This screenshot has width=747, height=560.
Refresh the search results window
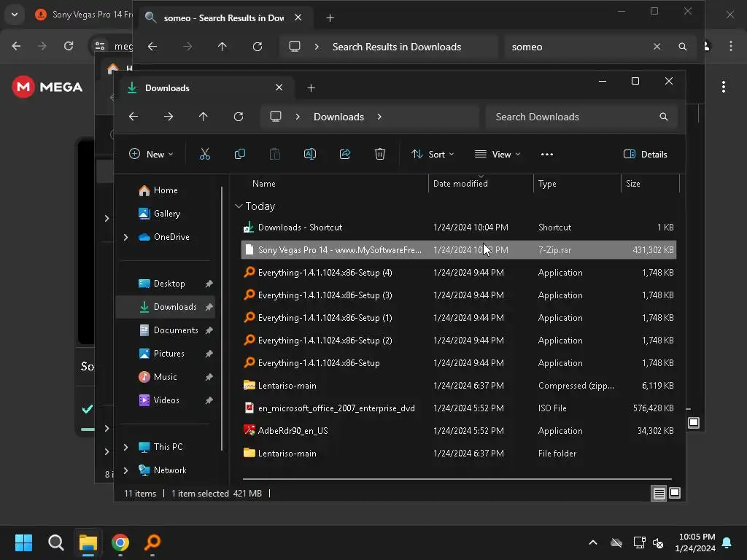pos(258,47)
